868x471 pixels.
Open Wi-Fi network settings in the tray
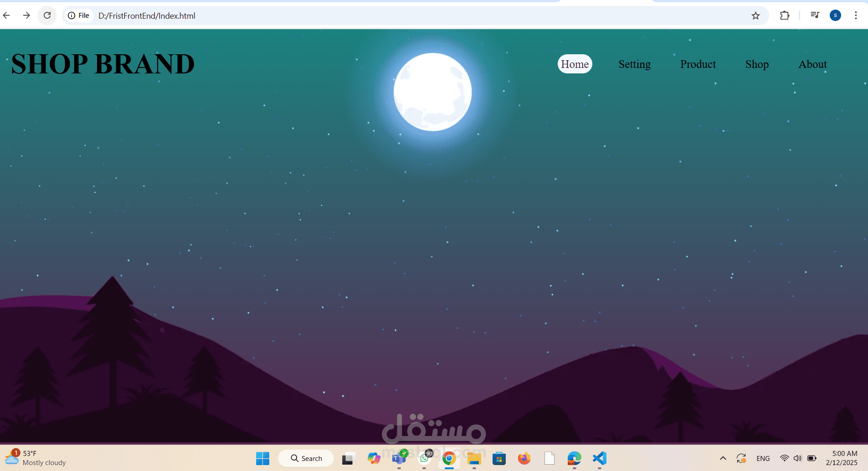(784, 458)
